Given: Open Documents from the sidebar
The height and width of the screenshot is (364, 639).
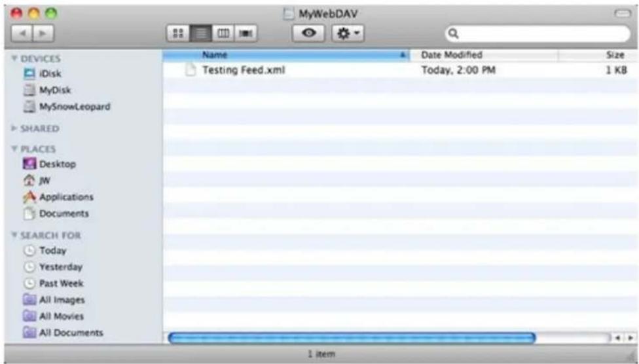Looking at the screenshot, I should coord(56,213).
